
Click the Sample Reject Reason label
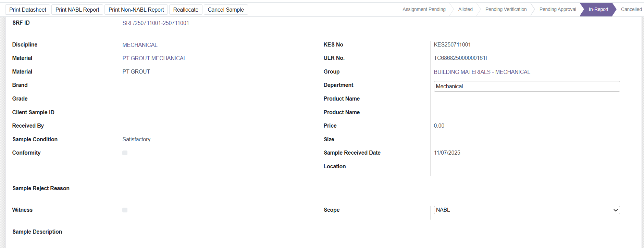click(x=41, y=188)
